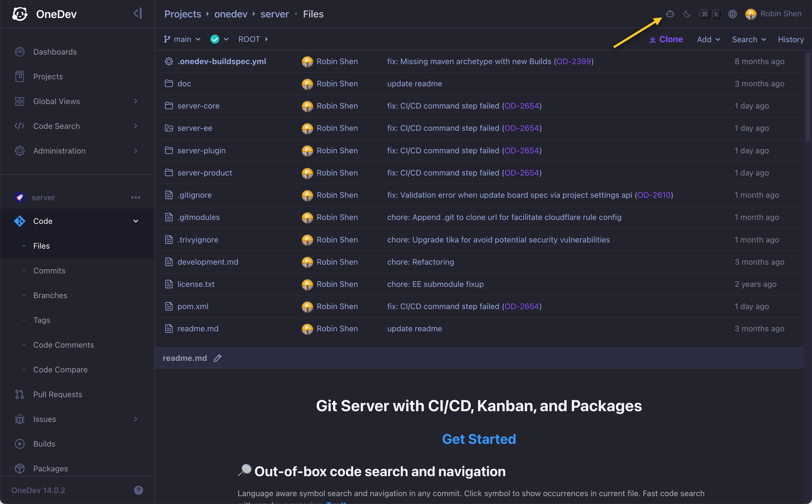Go to Commits in sidebar
The image size is (812, 504).
[49, 270]
